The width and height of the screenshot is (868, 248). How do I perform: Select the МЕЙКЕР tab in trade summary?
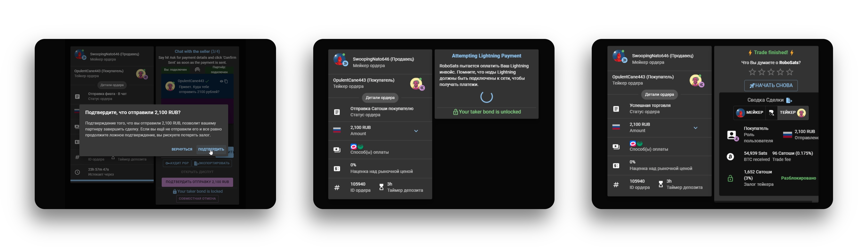[x=749, y=113]
